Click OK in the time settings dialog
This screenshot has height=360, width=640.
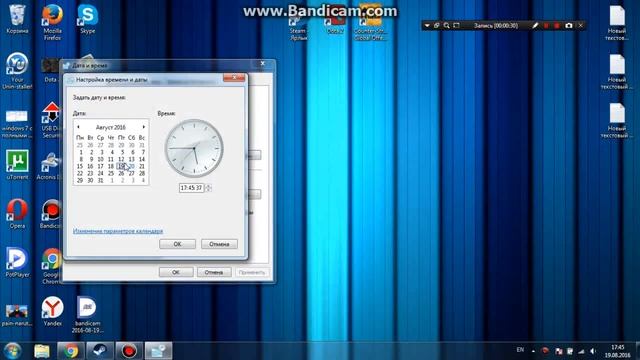(x=178, y=244)
